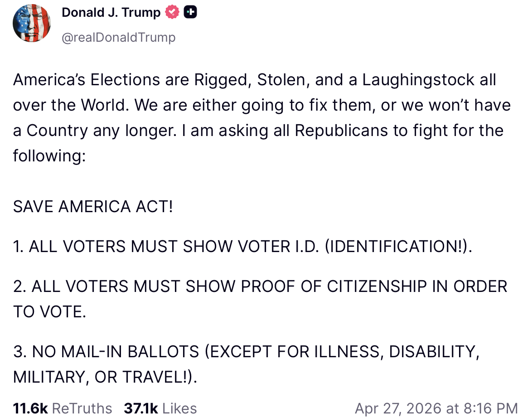The height and width of the screenshot is (418, 532).
Task: Click the Likes label word
Action: pyautogui.click(x=179, y=408)
